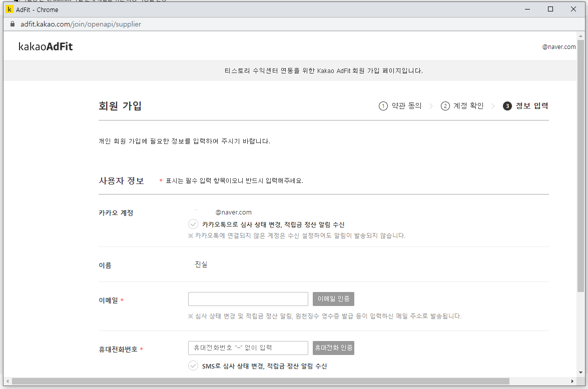Click the lock icon in address bar
The height and width of the screenshot is (389, 588).
[x=13, y=24]
